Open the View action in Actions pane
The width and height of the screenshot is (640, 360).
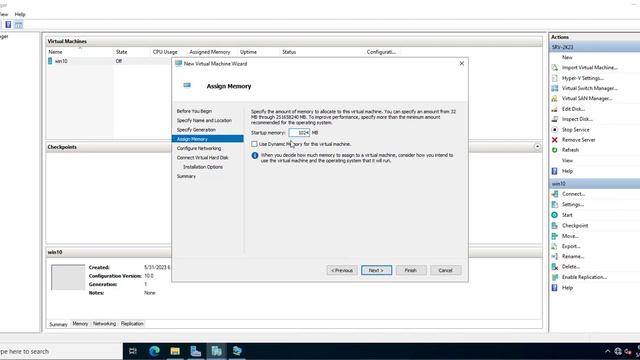567,160
